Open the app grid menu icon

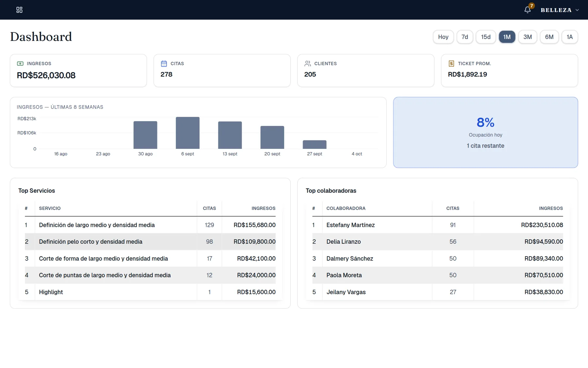tap(19, 10)
